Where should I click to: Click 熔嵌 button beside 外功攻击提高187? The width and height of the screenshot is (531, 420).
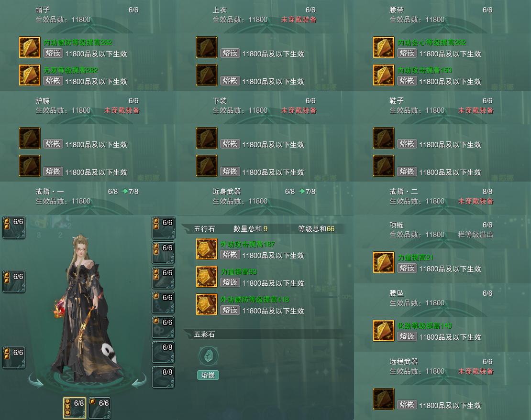(x=230, y=255)
